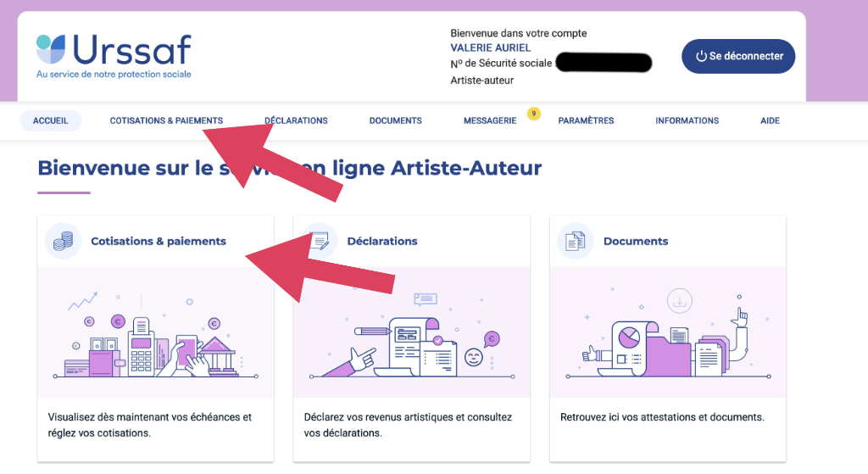
Task: Click text "Retrouvez ici vos attestations et documents."
Action: coord(662,417)
